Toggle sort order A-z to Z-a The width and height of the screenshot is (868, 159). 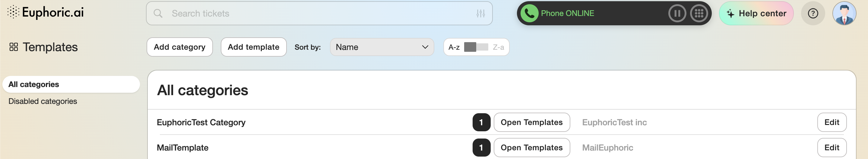[x=476, y=47]
